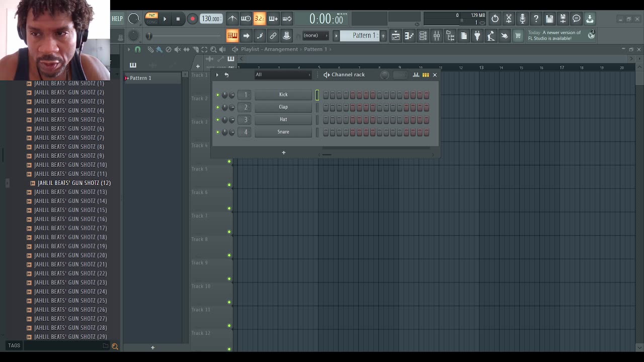The width and height of the screenshot is (644, 362).
Task: Adjust the Kick channel pan knob
Action: 224,95
